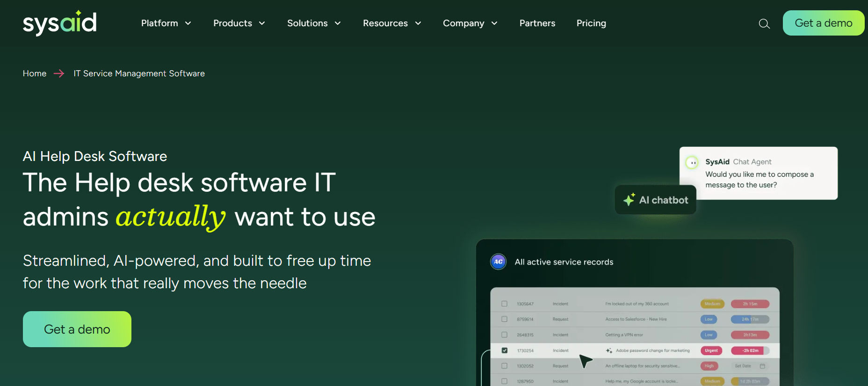Click the High priority badge
This screenshot has height=386, width=868.
[x=709, y=366]
